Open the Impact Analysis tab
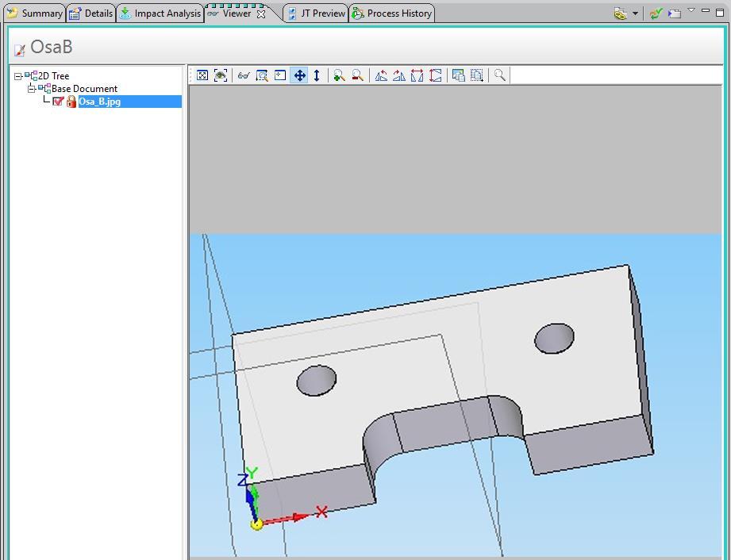Screen dimensions: 731x560 point(161,13)
